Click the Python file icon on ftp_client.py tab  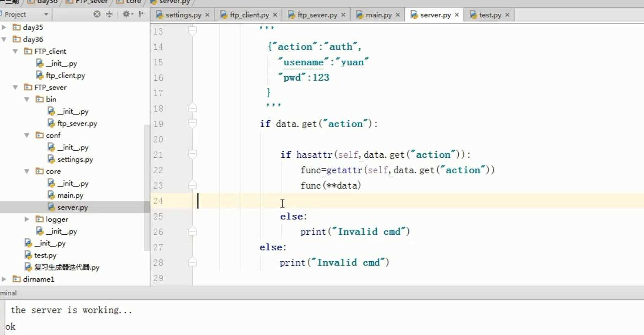coord(224,15)
